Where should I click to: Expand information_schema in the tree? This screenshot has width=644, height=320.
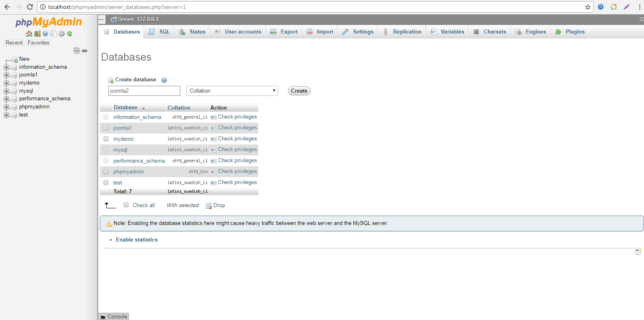tap(6, 68)
